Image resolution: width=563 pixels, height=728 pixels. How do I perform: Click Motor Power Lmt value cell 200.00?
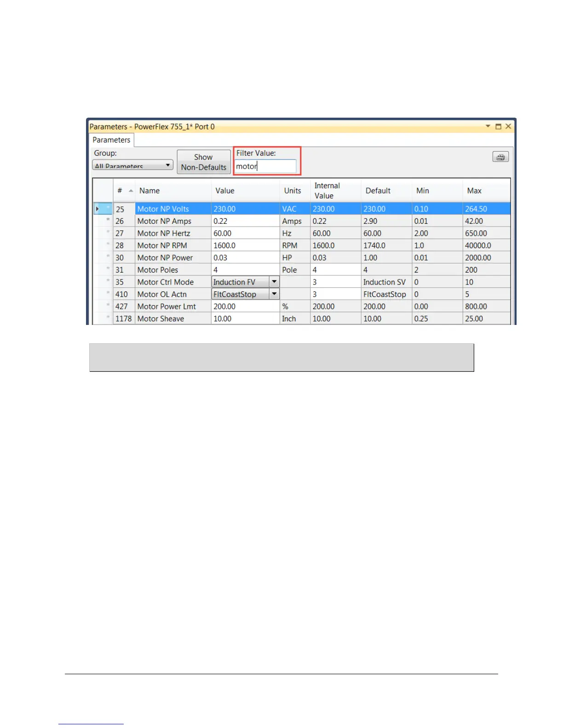pyautogui.click(x=246, y=307)
